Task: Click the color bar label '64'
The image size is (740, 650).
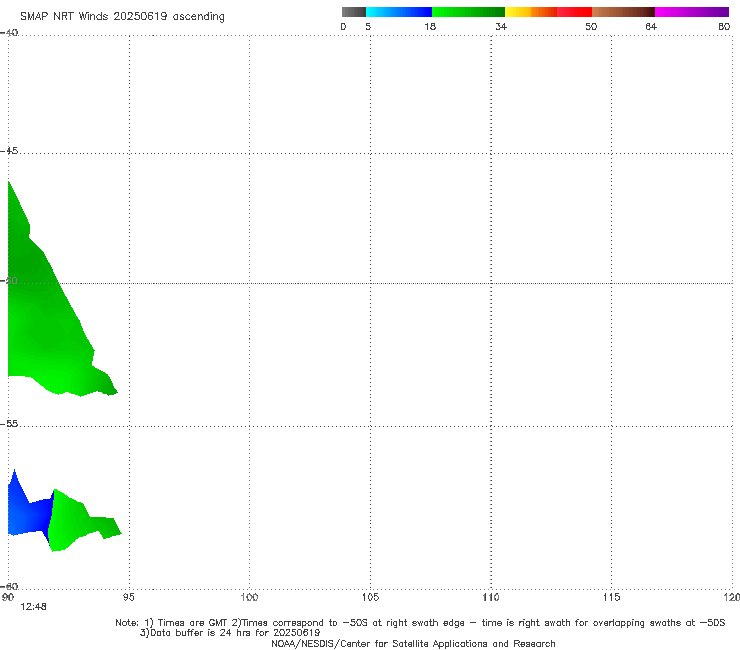Action: tap(651, 26)
